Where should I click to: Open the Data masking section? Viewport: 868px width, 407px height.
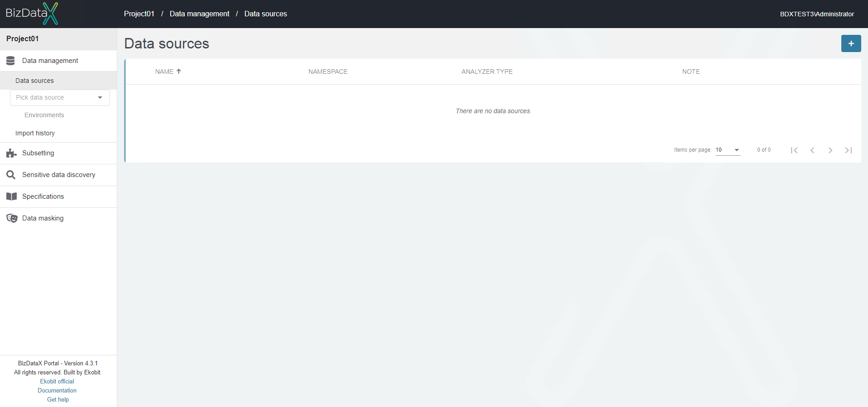(58, 218)
